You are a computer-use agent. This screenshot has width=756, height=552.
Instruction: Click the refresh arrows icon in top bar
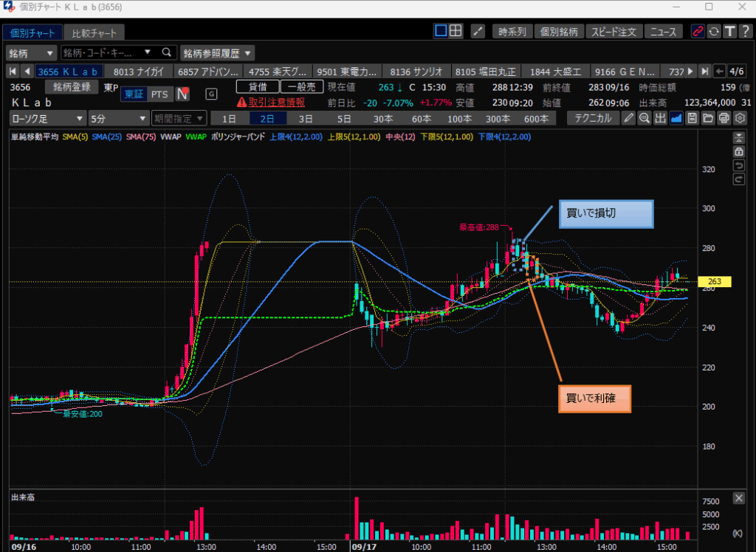point(714,31)
